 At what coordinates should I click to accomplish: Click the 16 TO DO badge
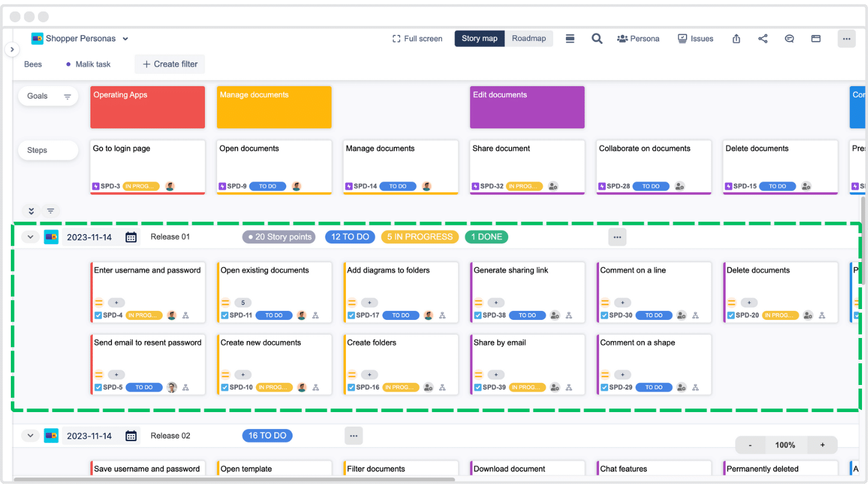pyautogui.click(x=268, y=436)
